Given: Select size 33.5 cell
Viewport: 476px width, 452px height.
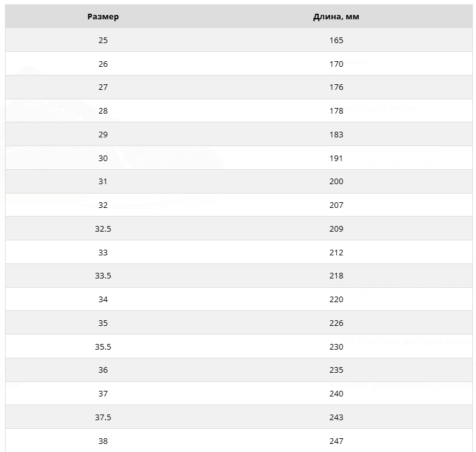Looking at the screenshot, I should 103,276.
